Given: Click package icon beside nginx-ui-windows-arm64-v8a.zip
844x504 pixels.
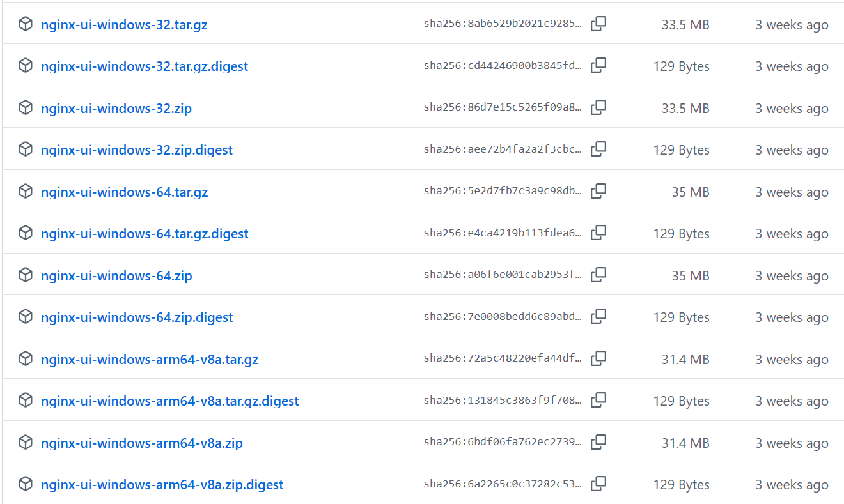Looking at the screenshot, I should [x=26, y=443].
